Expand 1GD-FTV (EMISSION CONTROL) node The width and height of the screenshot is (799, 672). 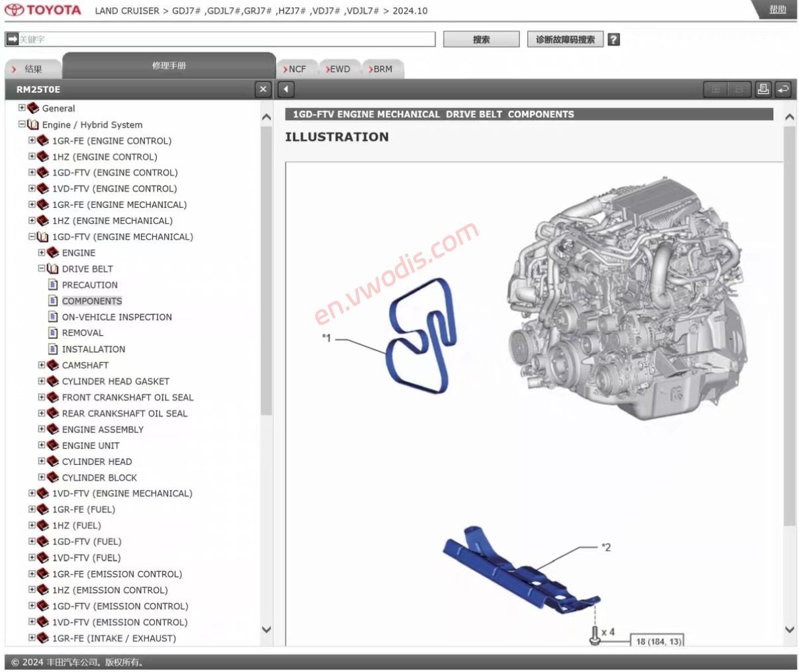point(32,606)
